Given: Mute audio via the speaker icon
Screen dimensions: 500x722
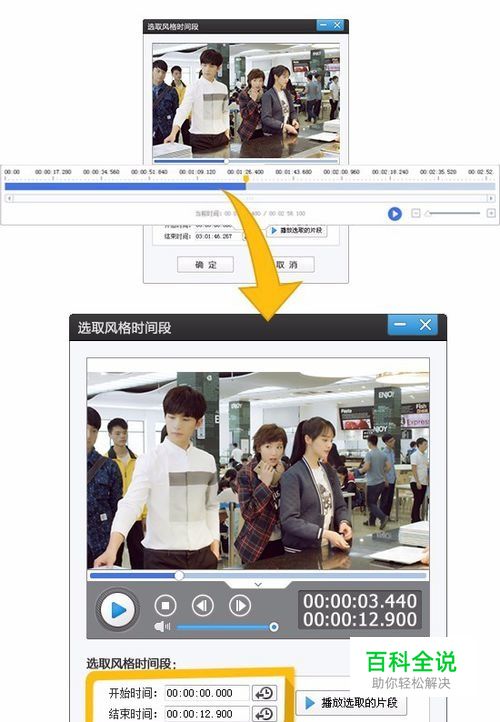Looking at the screenshot, I should [162, 627].
